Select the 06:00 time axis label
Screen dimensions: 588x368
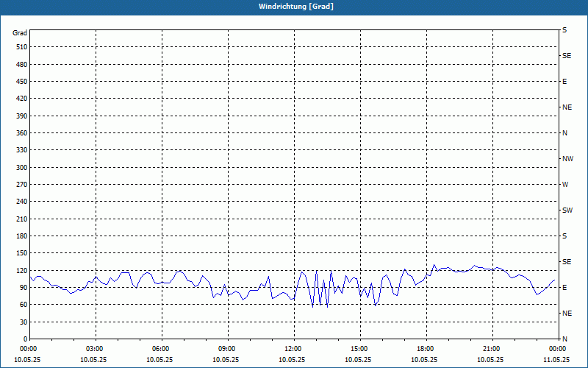162,349
